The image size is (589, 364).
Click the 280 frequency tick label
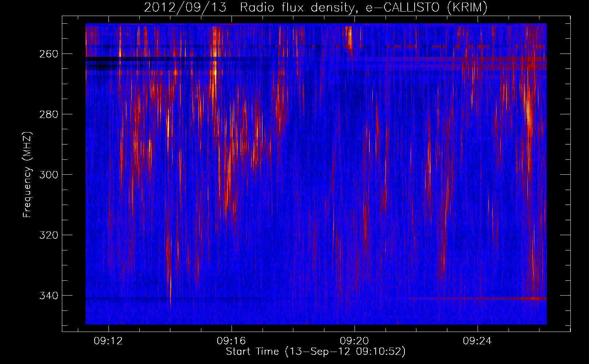(48, 114)
